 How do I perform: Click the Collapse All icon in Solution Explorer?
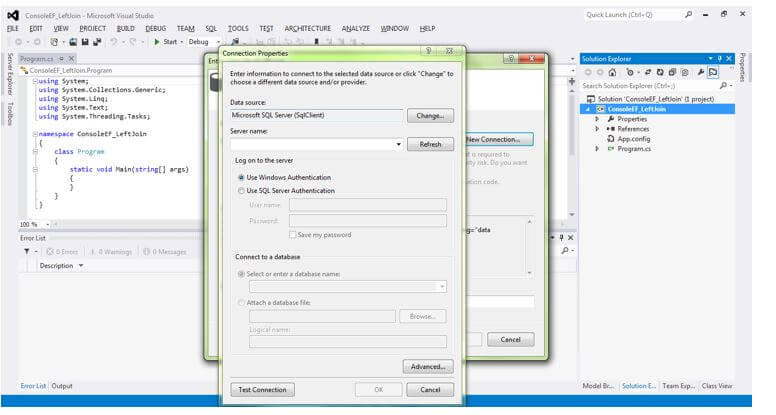[672, 72]
